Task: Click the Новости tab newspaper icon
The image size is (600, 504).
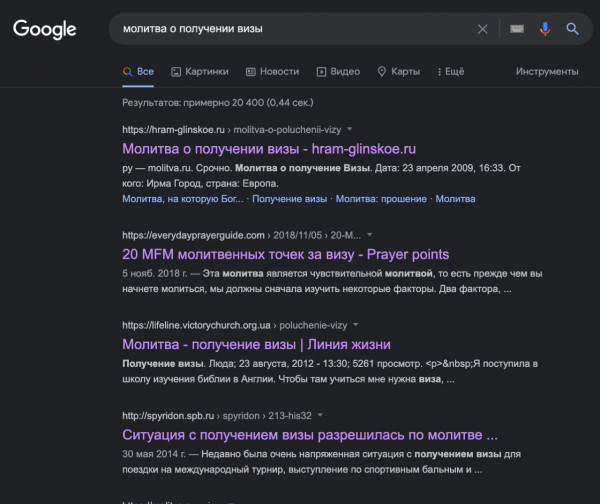Action: [x=250, y=72]
